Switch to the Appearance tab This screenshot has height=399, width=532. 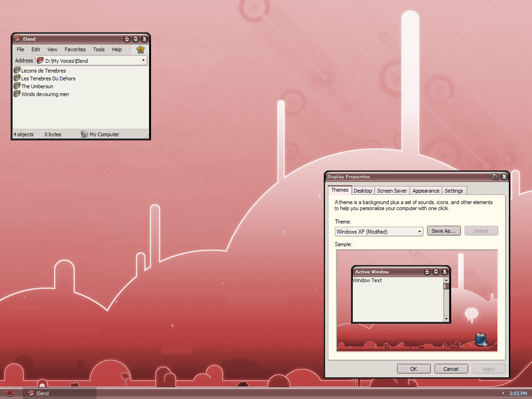pos(426,191)
